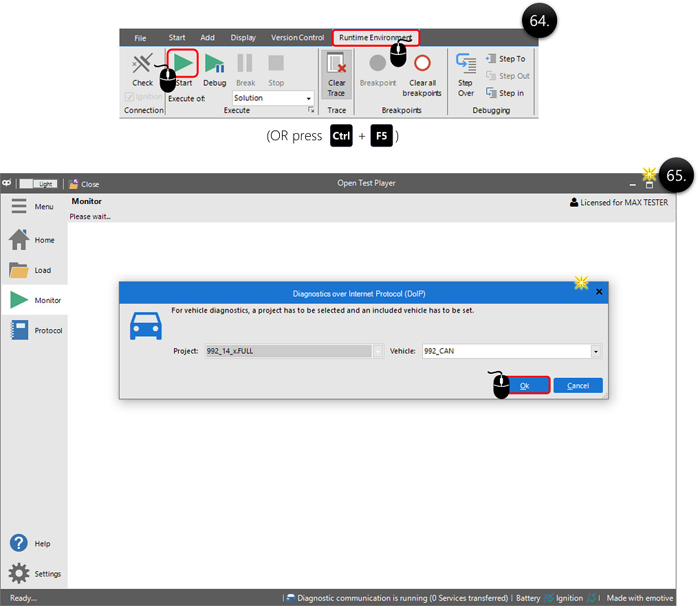
Task: Click the green Start execution icon
Action: pos(183,63)
